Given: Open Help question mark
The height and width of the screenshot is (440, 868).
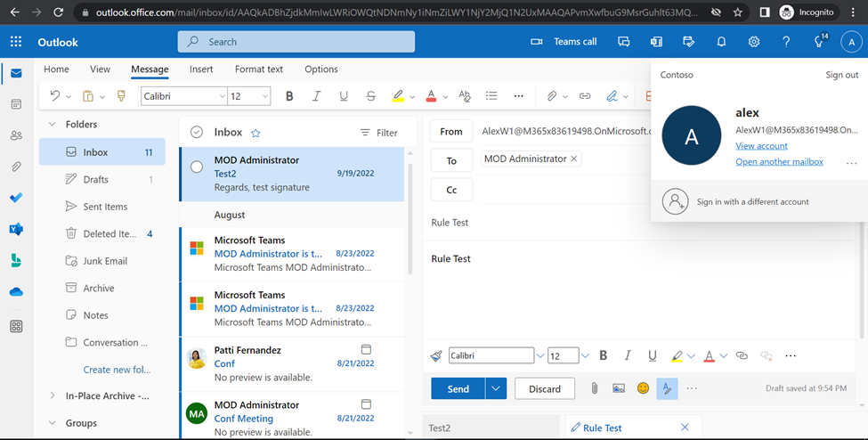Looking at the screenshot, I should [x=786, y=42].
